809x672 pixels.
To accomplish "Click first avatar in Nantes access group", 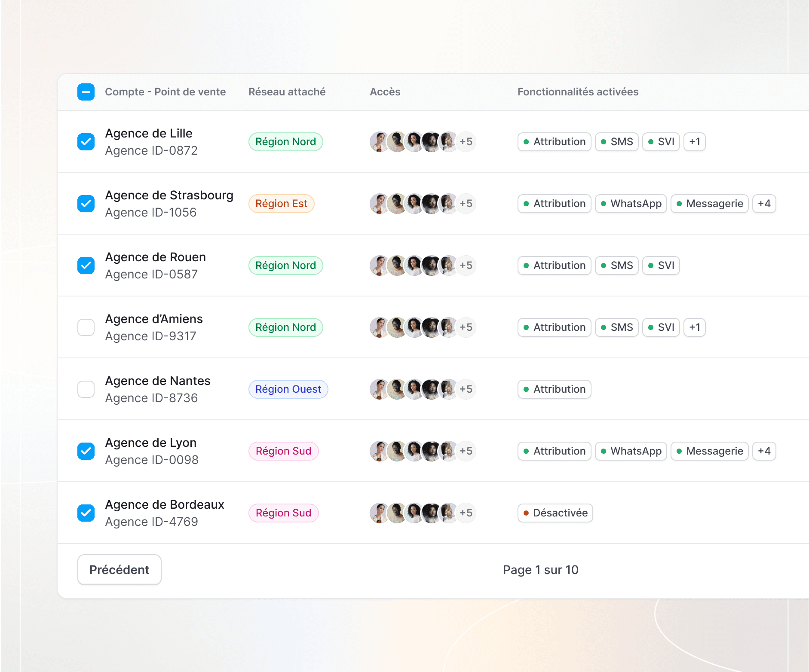I will 379,389.
